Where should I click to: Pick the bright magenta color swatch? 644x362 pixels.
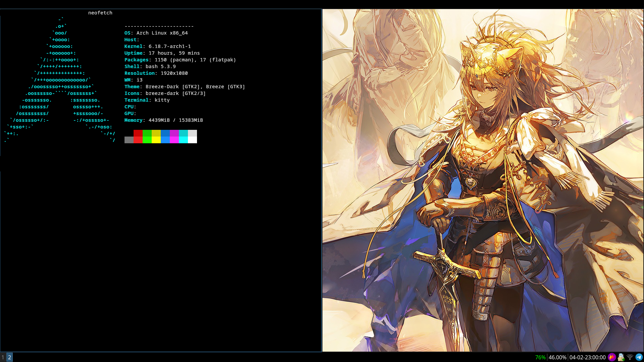pos(174,140)
